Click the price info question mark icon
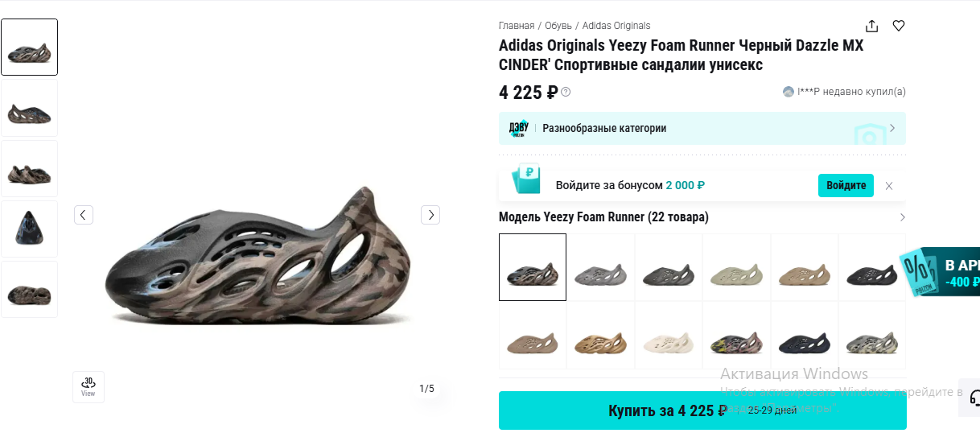 coord(566,92)
